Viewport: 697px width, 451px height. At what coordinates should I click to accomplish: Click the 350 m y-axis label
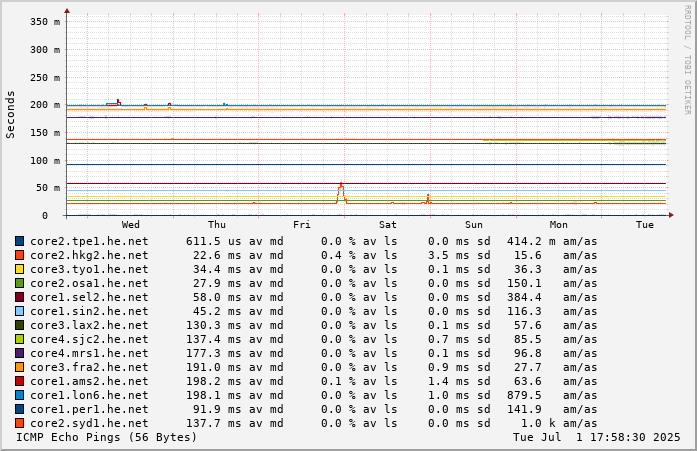click(x=45, y=22)
